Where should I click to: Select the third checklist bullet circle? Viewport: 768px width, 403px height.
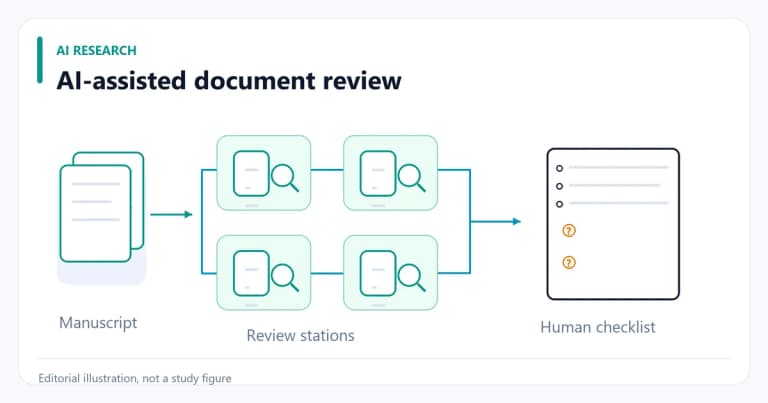(559, 204)
